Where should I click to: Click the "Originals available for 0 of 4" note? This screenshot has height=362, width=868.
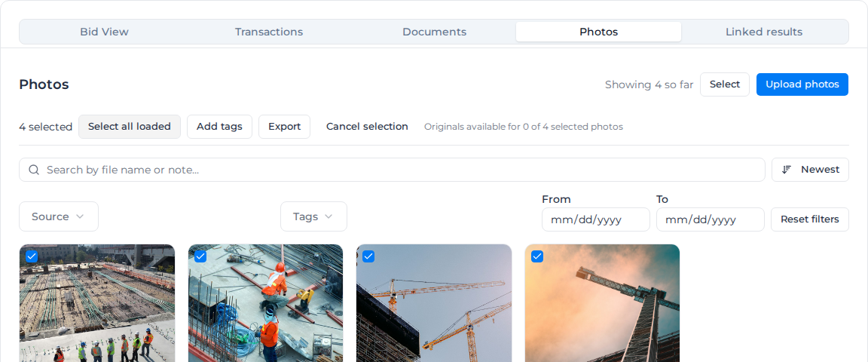[524, 127]
